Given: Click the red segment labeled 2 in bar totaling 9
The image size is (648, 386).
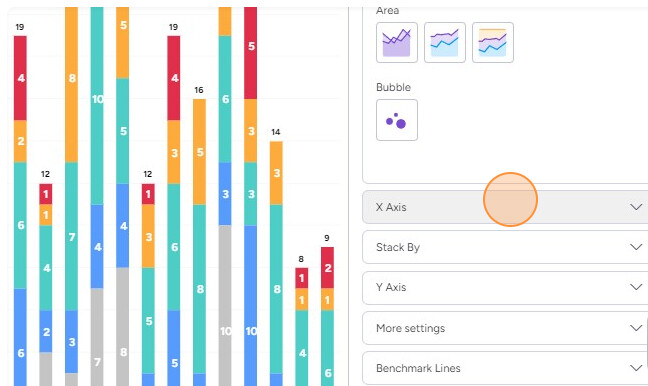Looking at the screenshot, I should coord(327,268).
